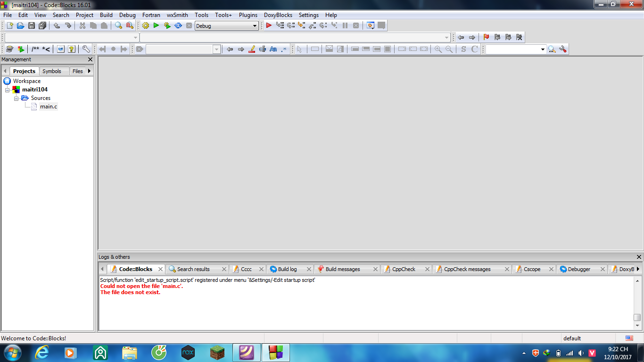Open a file with folder icon
This screenshot has width=644, height=362.
[x=20, y=25]
